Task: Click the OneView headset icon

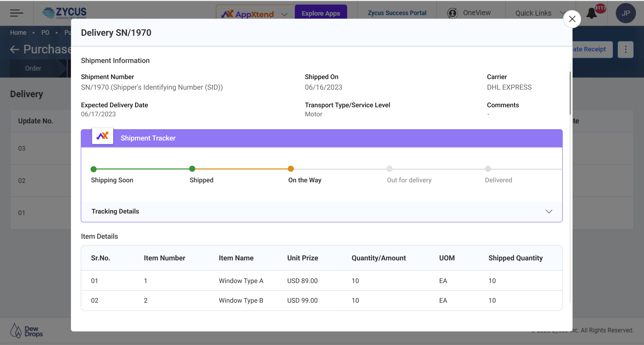Action: pos(452,13)
